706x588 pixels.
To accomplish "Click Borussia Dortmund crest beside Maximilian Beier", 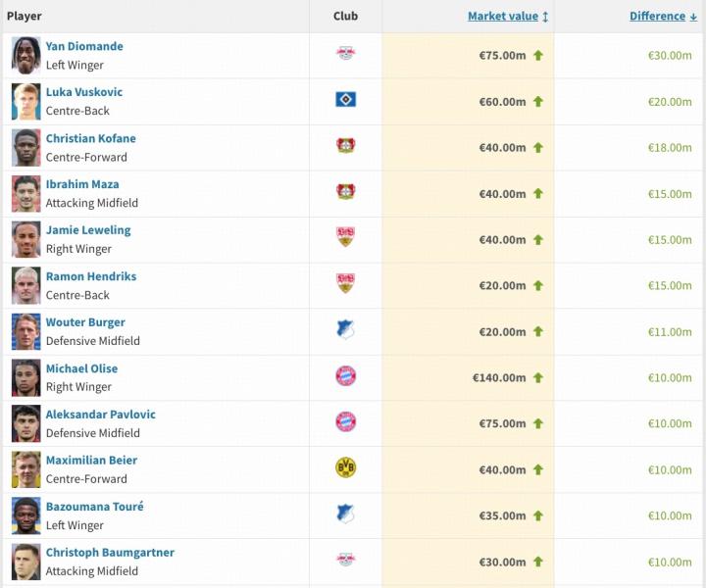I will point(345,468).
